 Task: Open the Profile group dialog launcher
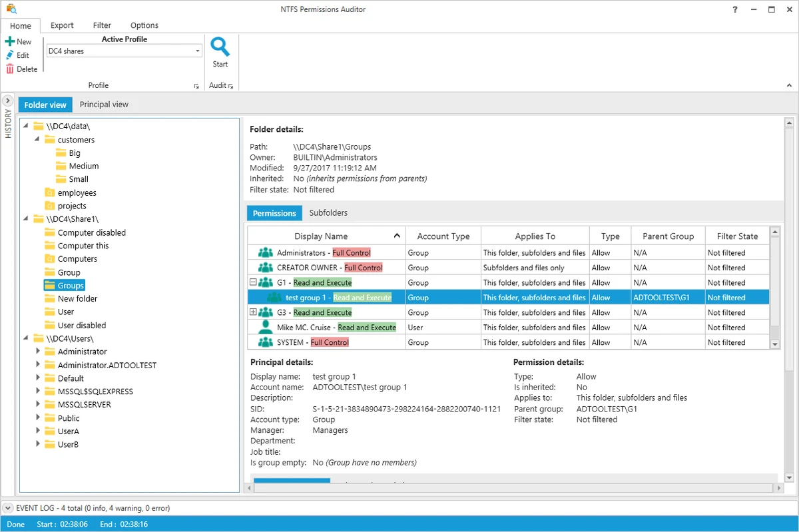click(196, 86)
